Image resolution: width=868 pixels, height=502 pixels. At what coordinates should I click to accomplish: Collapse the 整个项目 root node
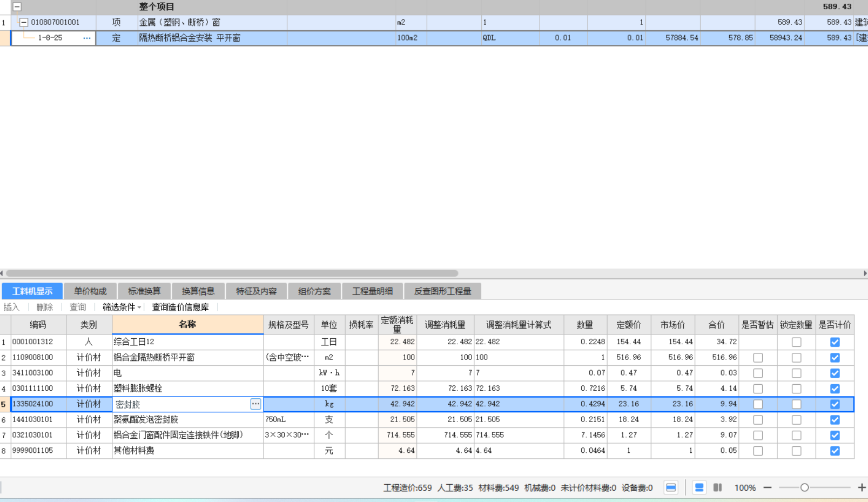pyautogui.click(x=17, y=7)
